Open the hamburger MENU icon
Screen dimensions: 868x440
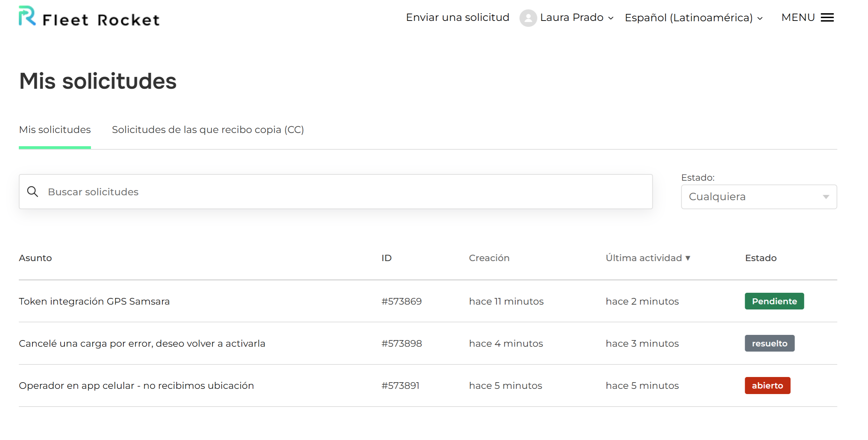(827, 17)
